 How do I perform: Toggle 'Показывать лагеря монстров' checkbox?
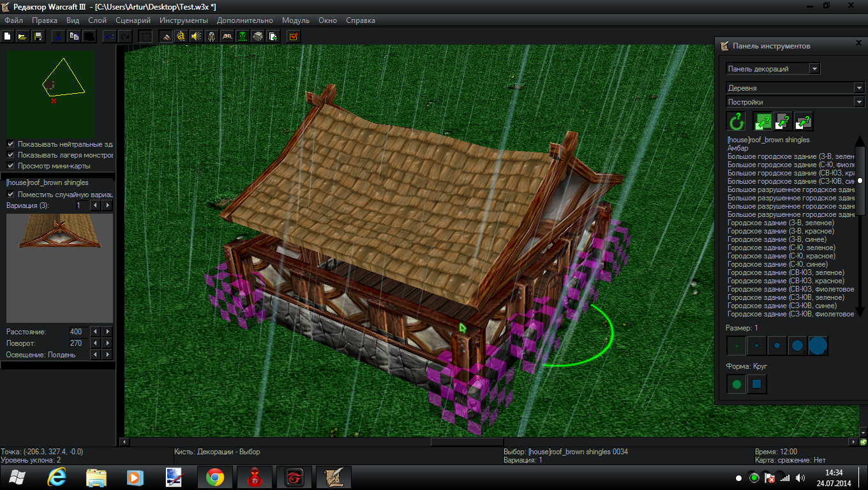(x=10, y=155)
